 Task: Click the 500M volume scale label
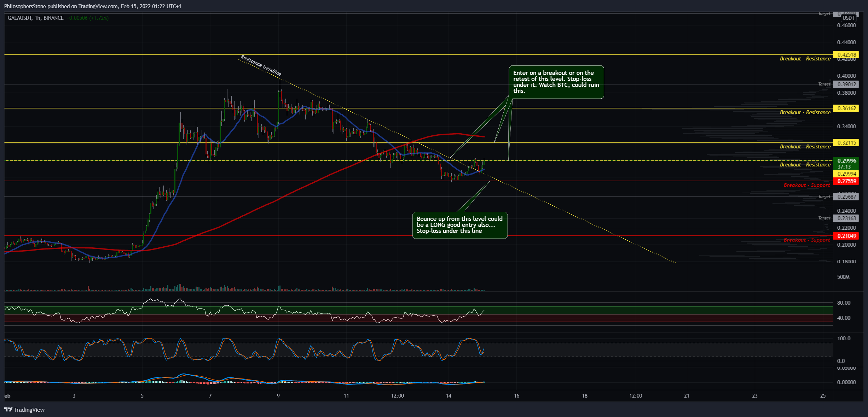(843, 277)
